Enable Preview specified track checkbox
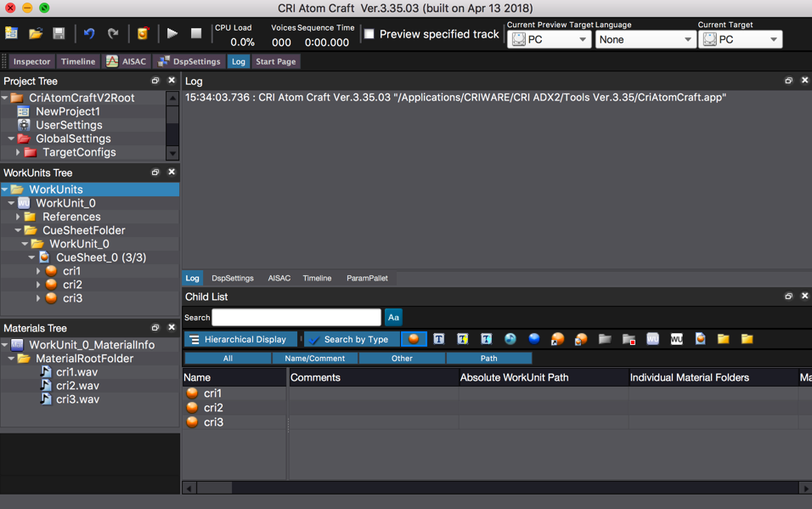 [x=369, y=34]
